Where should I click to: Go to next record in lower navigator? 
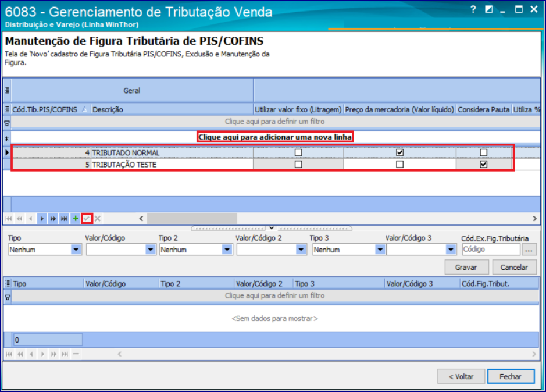click(x=42, y=354)
